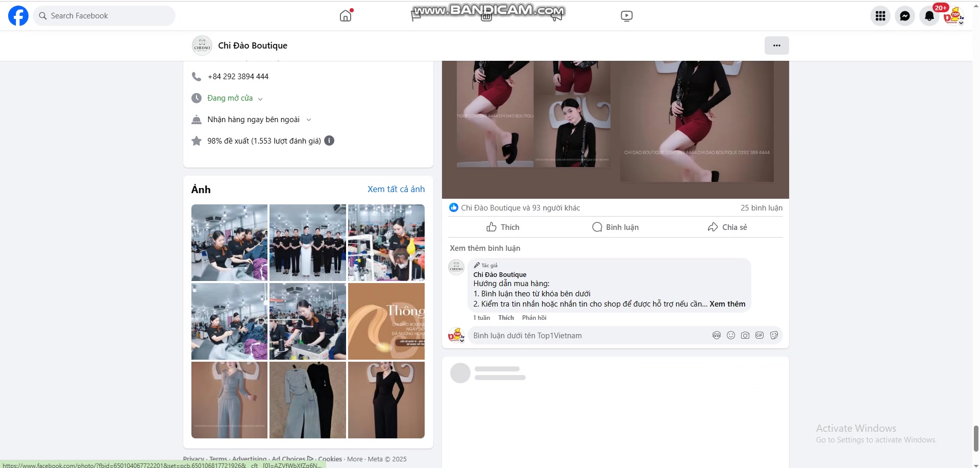The width and height of the screenshot is (980, 468).
Task: Open the notifications bell
Action: [x=929, y=16]
